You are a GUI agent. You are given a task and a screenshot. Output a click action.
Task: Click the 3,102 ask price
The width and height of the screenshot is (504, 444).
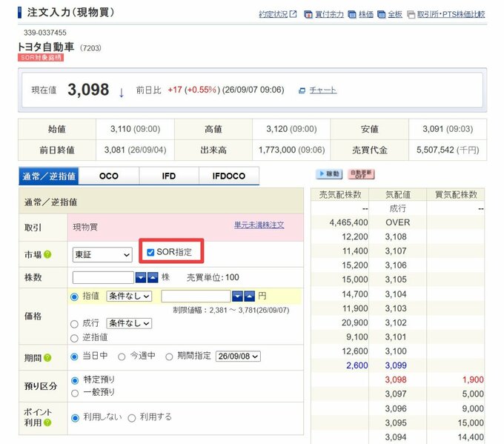(x=396, y=322)
